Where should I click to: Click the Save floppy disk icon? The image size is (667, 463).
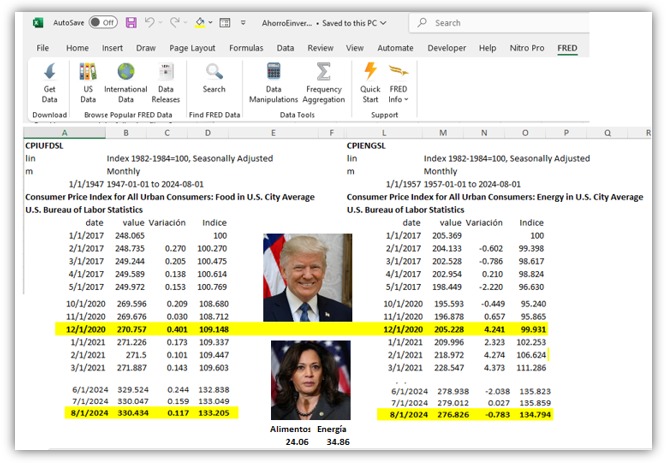(130, 22)
